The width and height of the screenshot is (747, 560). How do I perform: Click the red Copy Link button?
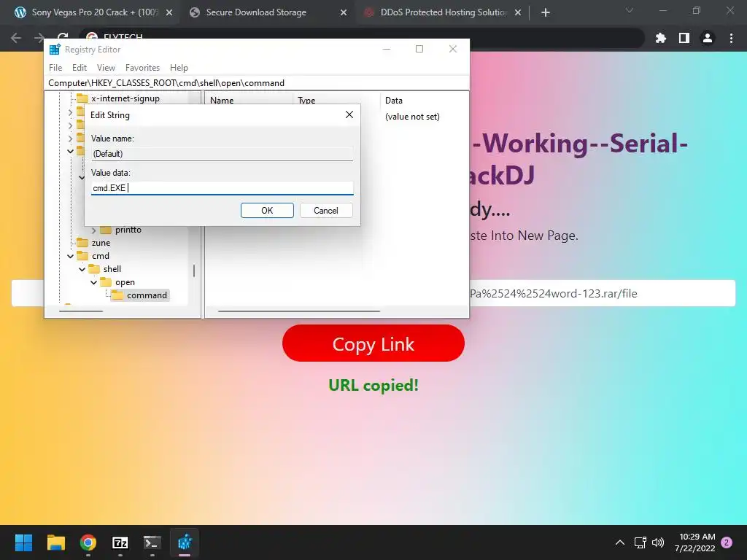click(x=373, y=343)
